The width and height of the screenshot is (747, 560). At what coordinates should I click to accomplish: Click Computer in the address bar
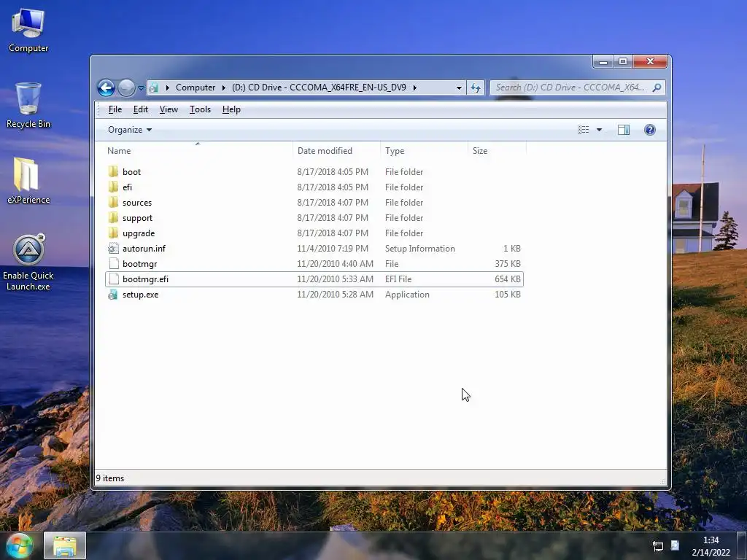pyautogui.click(x=196, y=87)
